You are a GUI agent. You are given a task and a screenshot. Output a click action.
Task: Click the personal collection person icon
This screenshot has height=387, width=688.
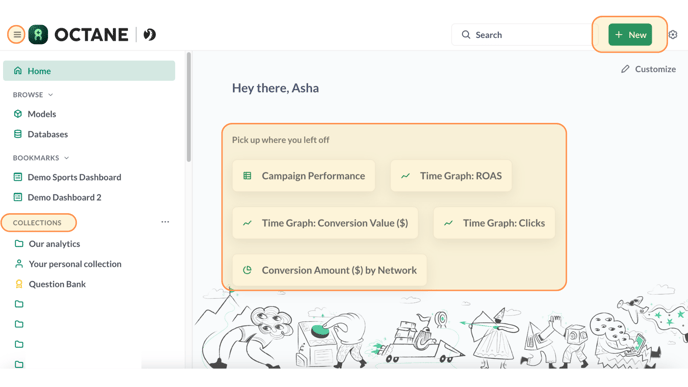coord(19,264)
